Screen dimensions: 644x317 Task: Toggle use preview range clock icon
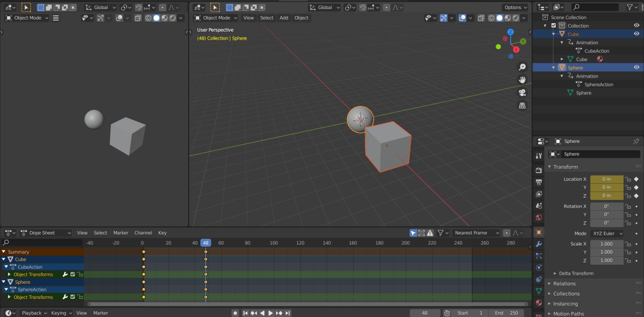447,313
